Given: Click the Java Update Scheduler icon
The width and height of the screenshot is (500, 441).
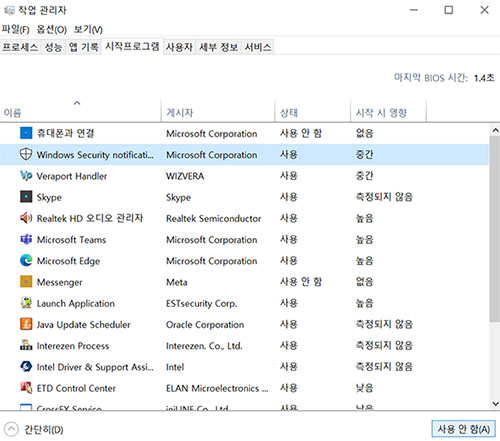Looking at the screenshot, I should click(26, 324).
